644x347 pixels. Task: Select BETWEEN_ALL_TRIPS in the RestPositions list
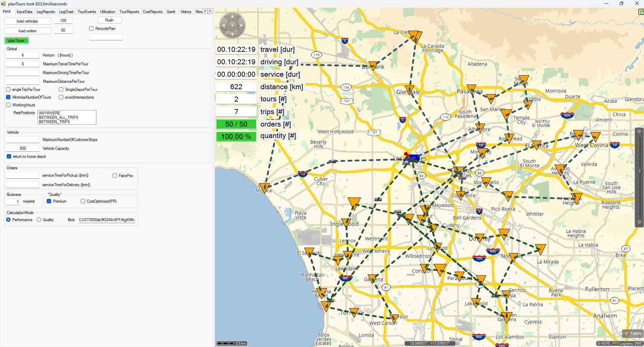(x=58, y=117)
